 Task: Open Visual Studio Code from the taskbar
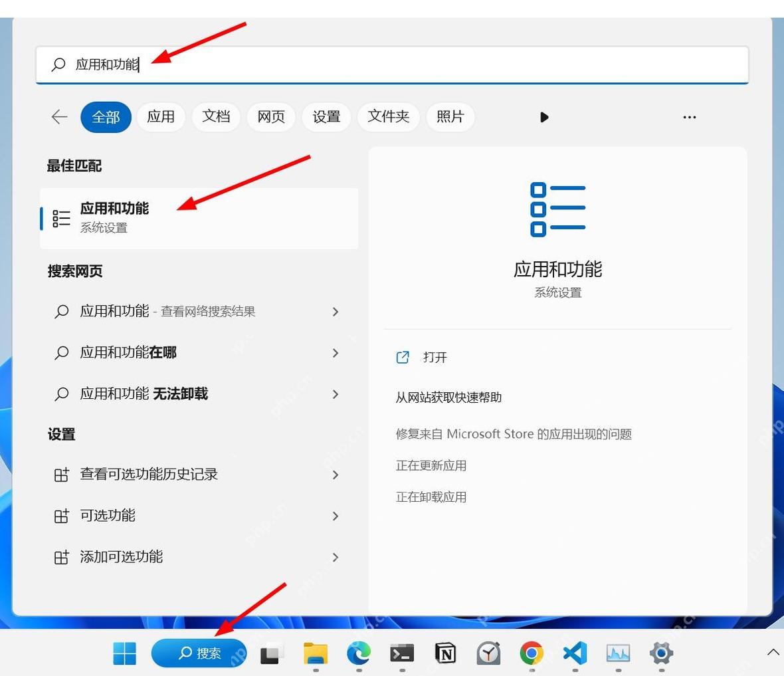575,653
